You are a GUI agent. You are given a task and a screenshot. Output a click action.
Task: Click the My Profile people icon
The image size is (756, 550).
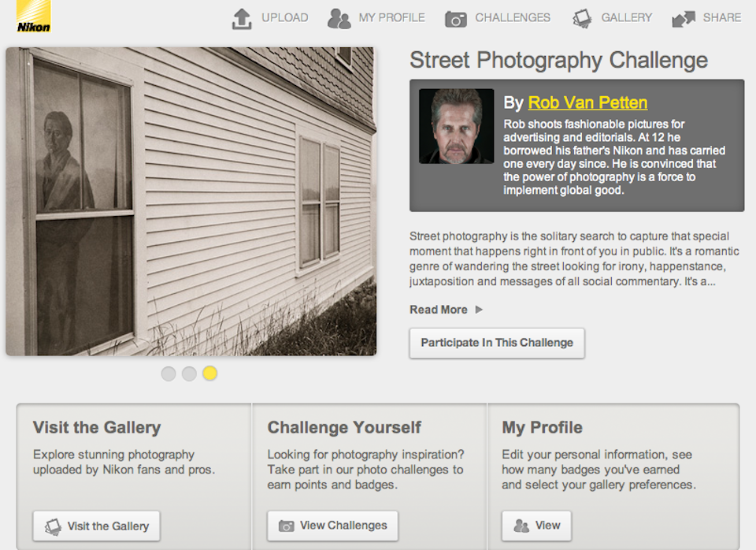point(339,18)
